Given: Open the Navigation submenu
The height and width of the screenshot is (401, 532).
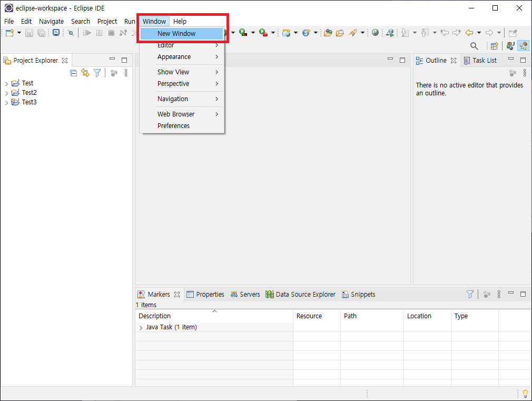Looking at the screenshot, I should pos(182,99).
